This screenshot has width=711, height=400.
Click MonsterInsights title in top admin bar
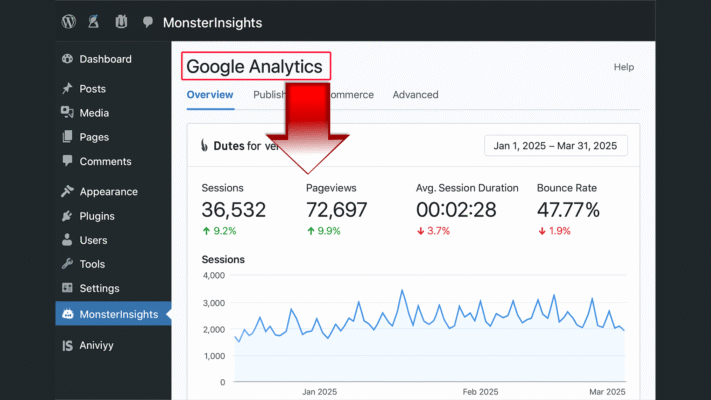213,21
